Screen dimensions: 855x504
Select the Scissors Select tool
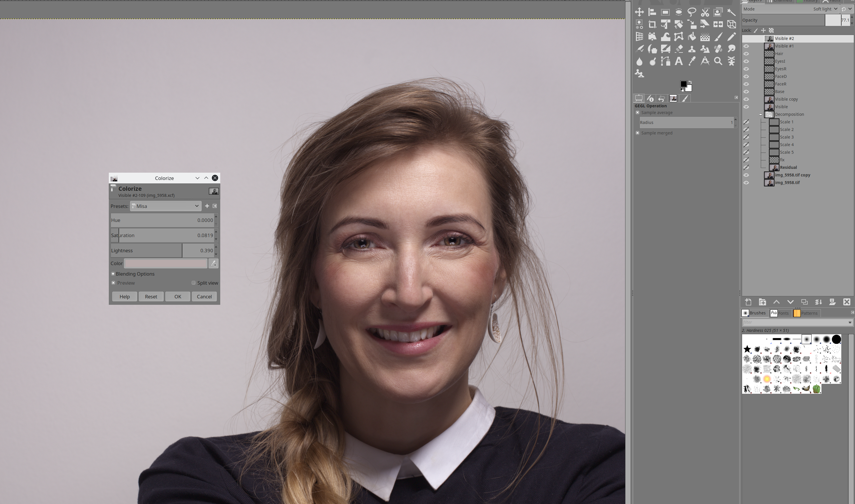(705, 12)
